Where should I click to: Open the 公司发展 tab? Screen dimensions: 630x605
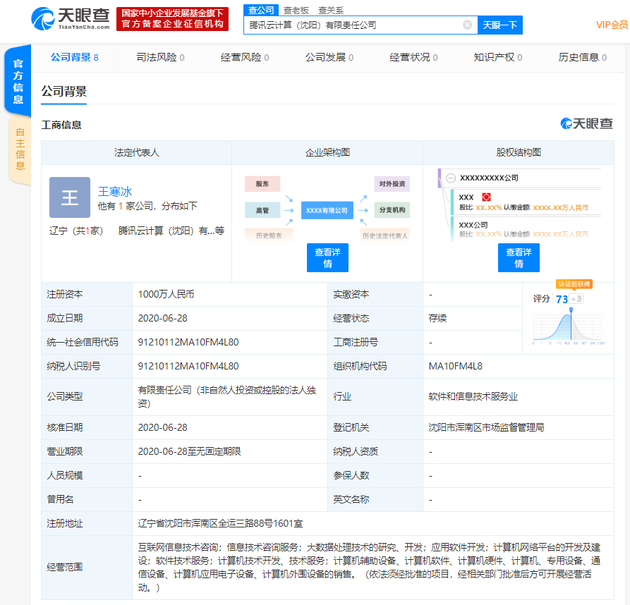(329, 57)
